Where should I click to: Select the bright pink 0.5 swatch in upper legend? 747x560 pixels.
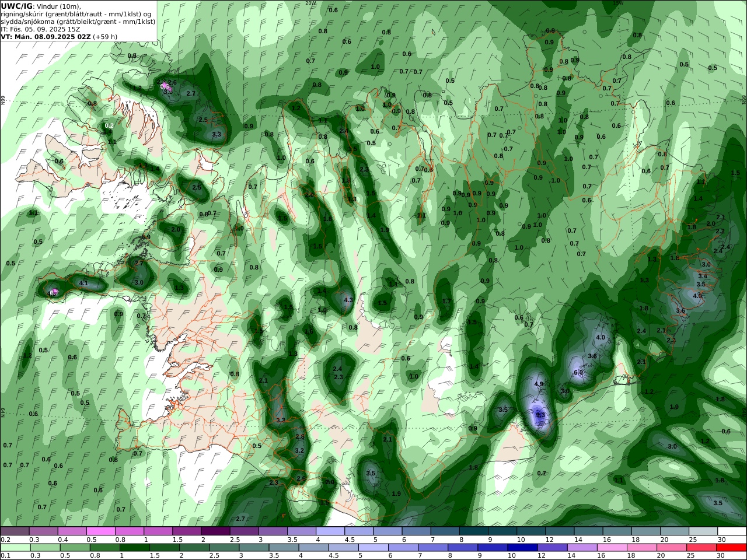[x=100, y=531]
